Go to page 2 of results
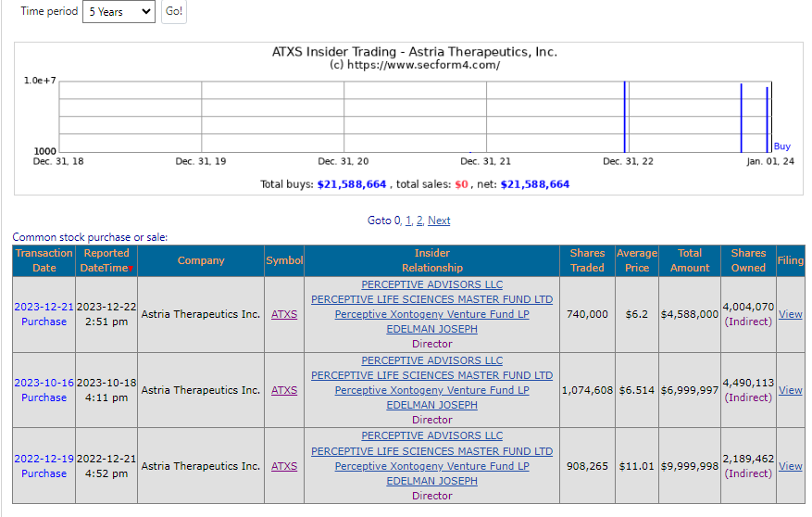The height and width of the screenshot is (517, 812). click(419, 221)
